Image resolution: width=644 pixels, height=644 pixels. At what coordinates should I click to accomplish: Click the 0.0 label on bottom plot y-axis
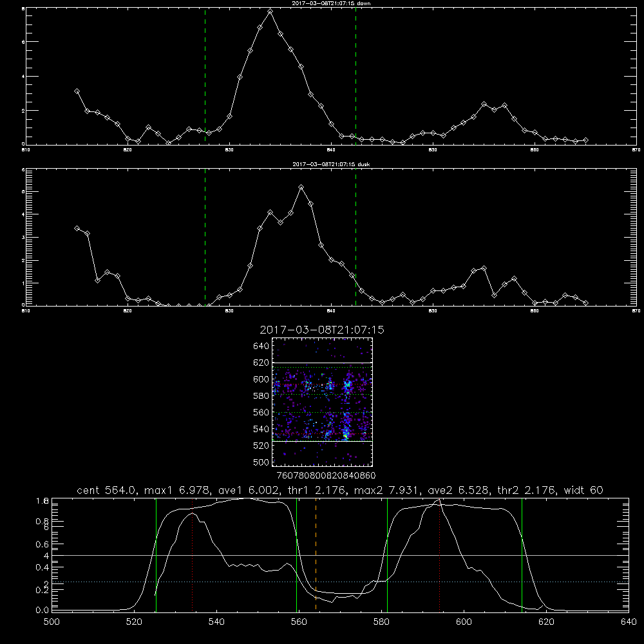point(43,611)
